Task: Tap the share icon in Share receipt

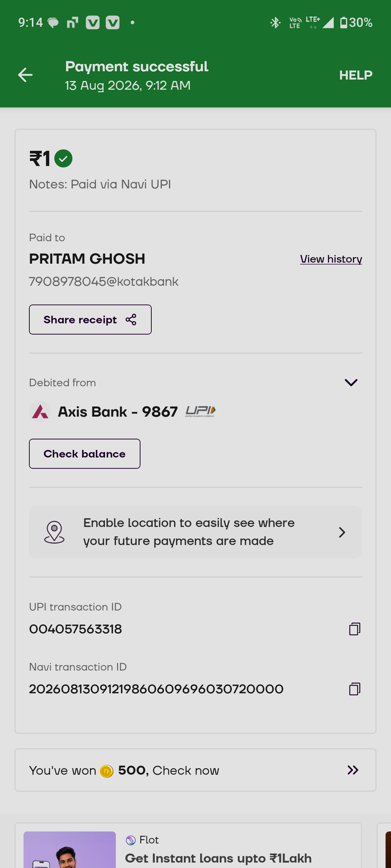Action: click(x=131, y=320)
